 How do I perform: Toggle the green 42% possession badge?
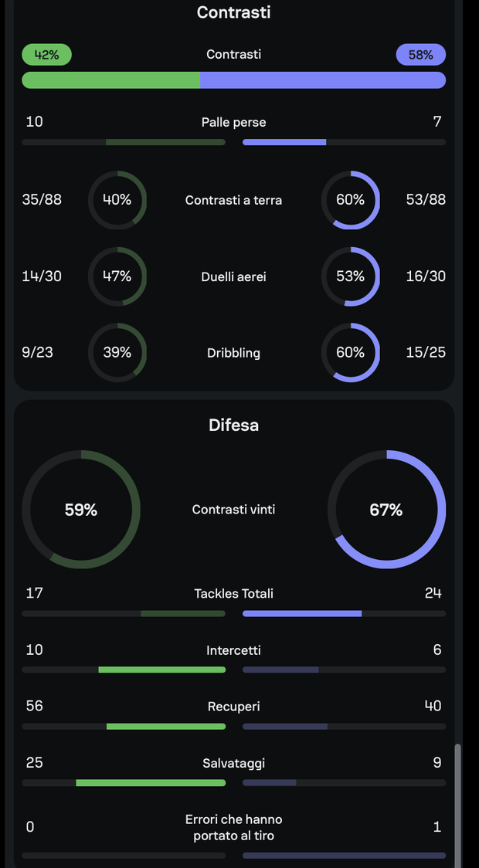46,55
